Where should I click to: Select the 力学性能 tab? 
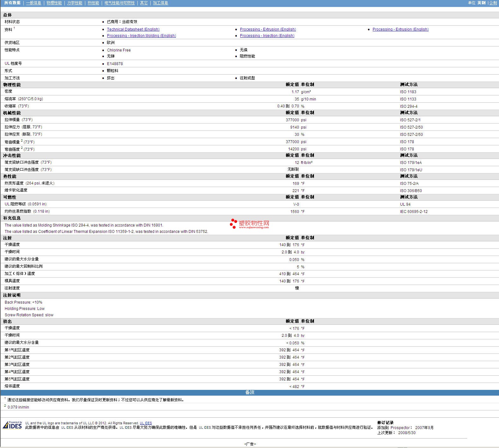click(75, 3)
